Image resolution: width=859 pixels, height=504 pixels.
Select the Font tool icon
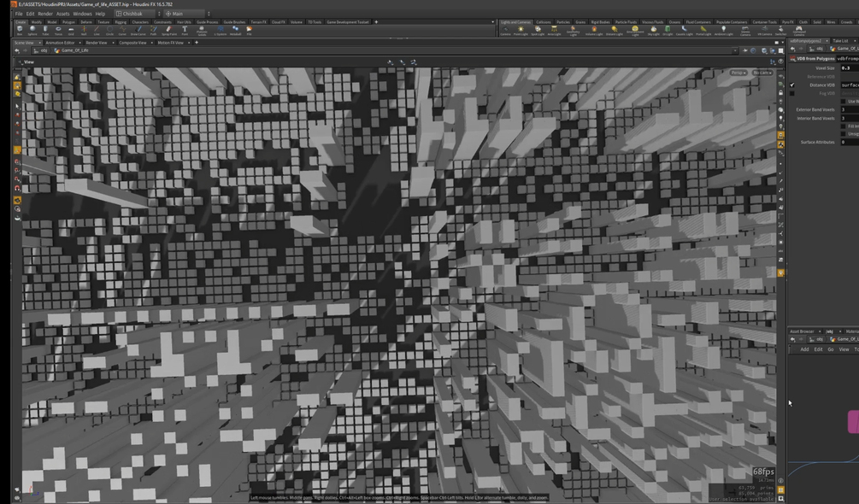click(185, 30)
